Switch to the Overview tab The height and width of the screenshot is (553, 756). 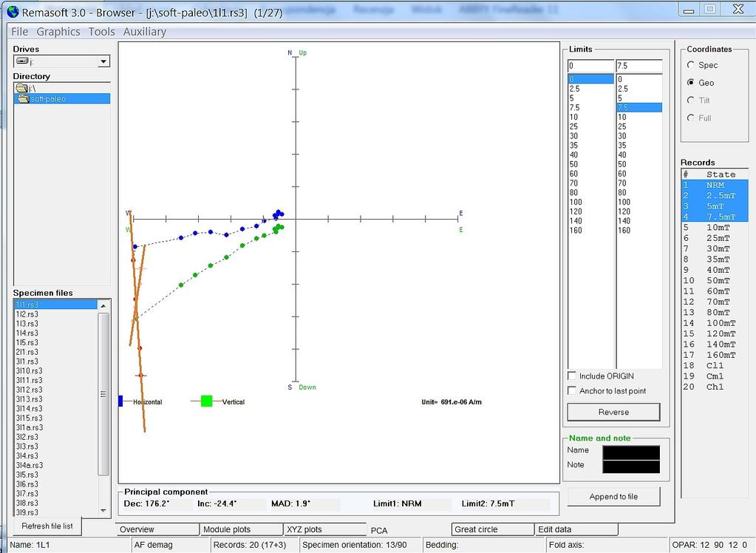tap(157, 529)
